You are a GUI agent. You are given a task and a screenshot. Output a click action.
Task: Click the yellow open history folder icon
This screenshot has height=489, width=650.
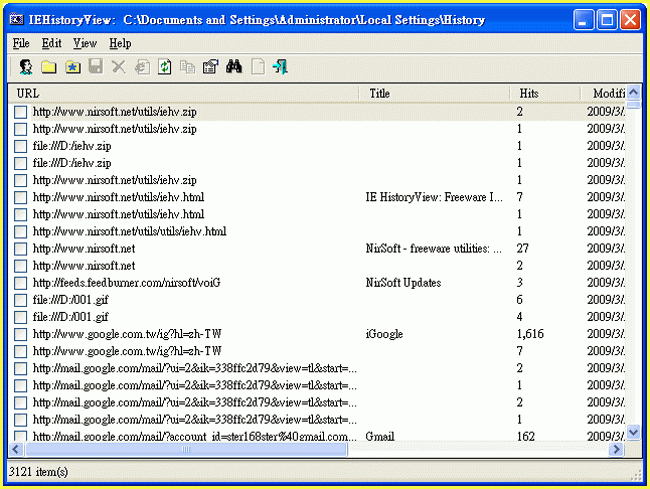[x=48, y=67]
